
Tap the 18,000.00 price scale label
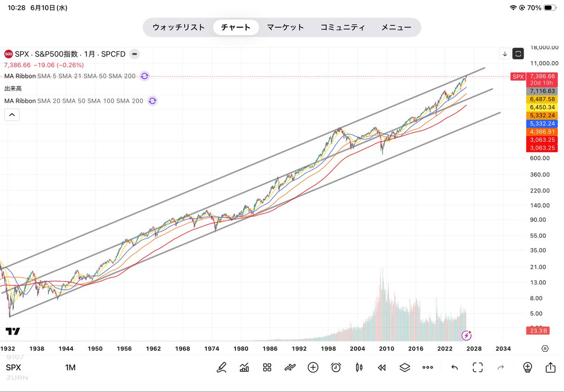[544, 47]
